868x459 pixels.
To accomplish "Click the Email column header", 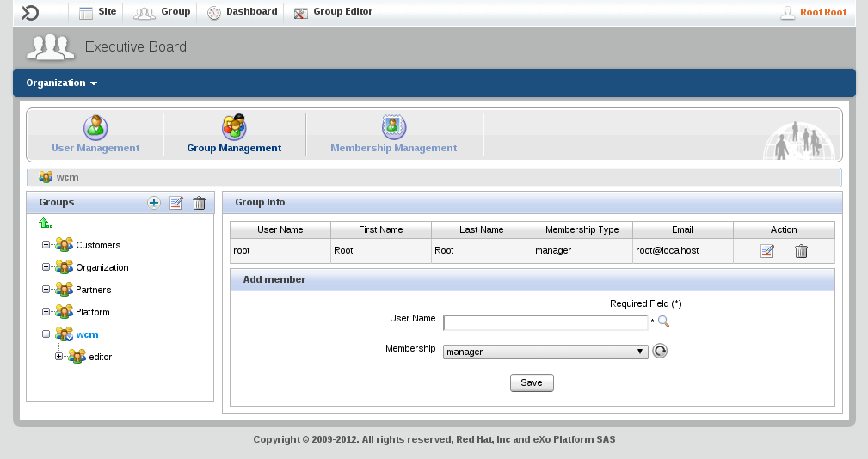I will pos(682,230).
